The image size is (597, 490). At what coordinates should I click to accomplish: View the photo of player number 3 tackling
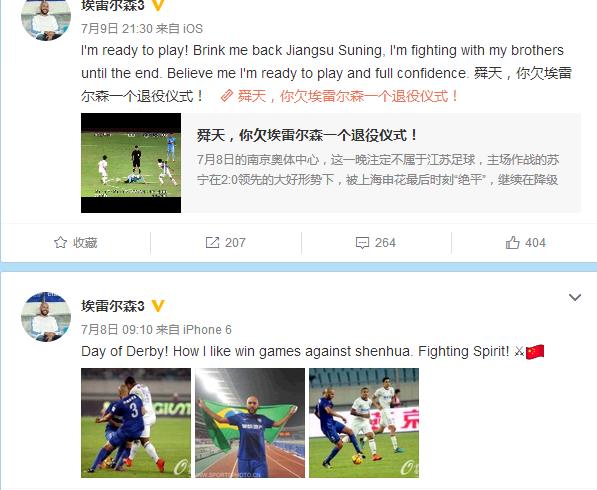pyautogui.click(x=136, y=423)
